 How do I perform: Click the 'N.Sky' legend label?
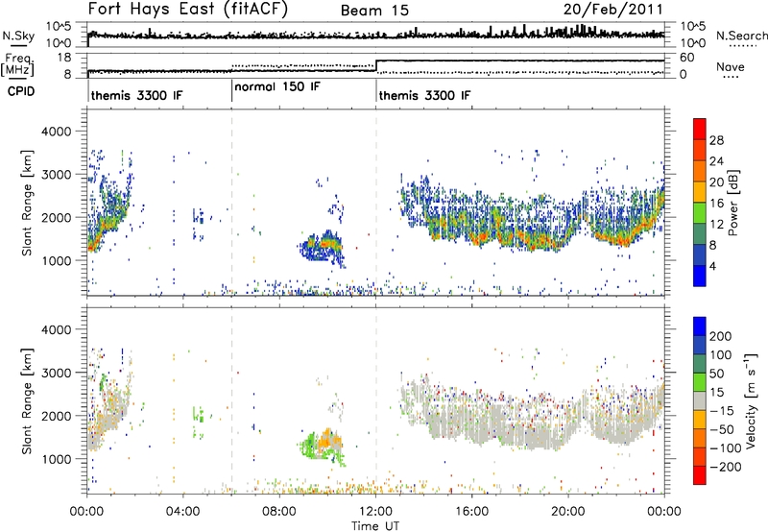tap(18, 36)
